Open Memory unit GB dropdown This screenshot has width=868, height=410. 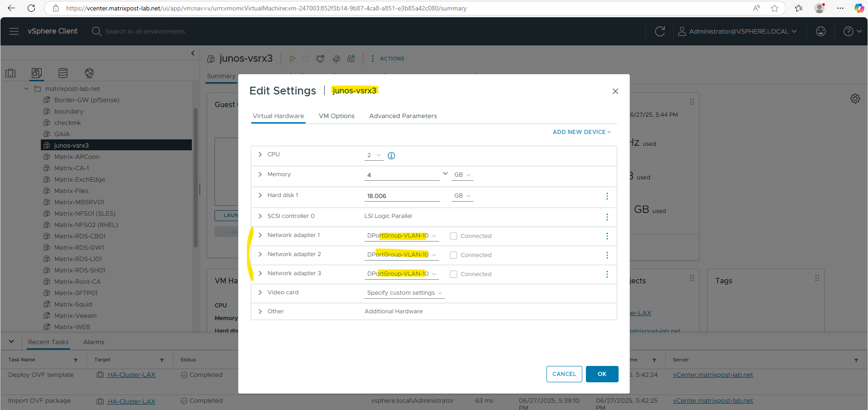[462, 175]
